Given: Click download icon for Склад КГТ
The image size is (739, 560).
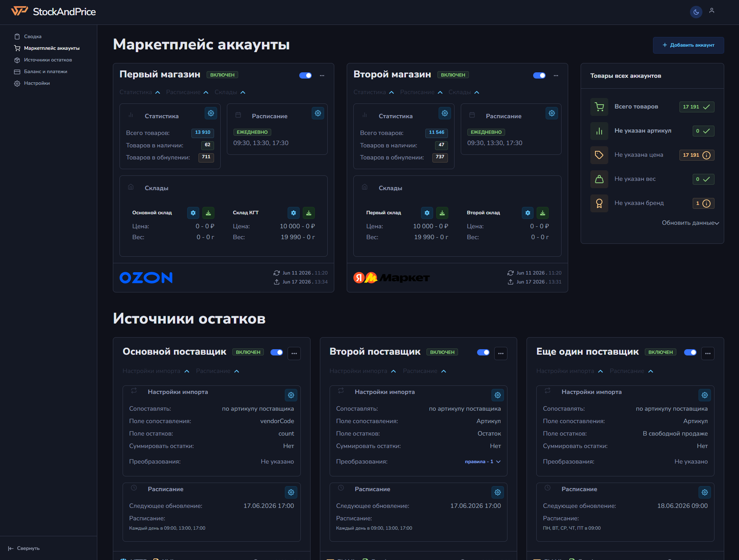Looking at the screenshot, I should (x=309, y=213).
